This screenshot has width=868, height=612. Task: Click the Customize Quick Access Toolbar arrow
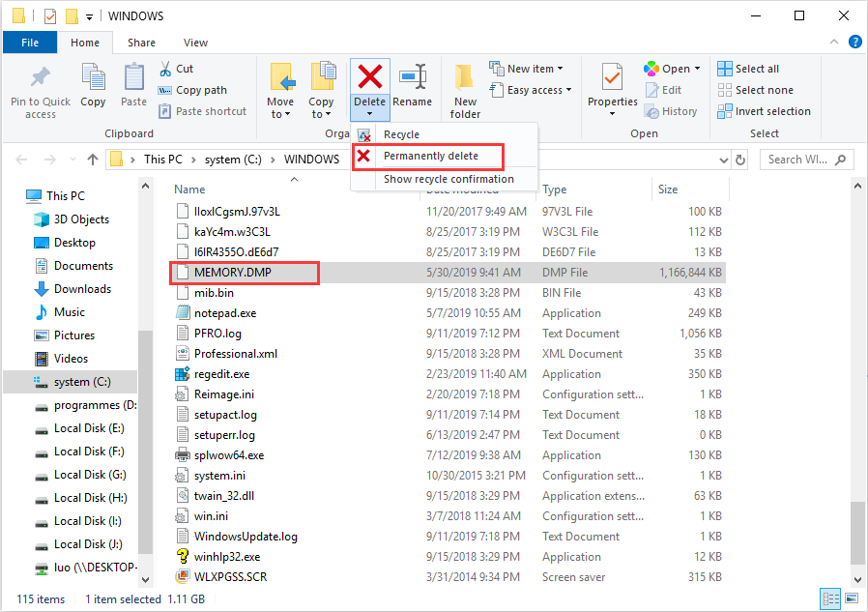(89, 16)
